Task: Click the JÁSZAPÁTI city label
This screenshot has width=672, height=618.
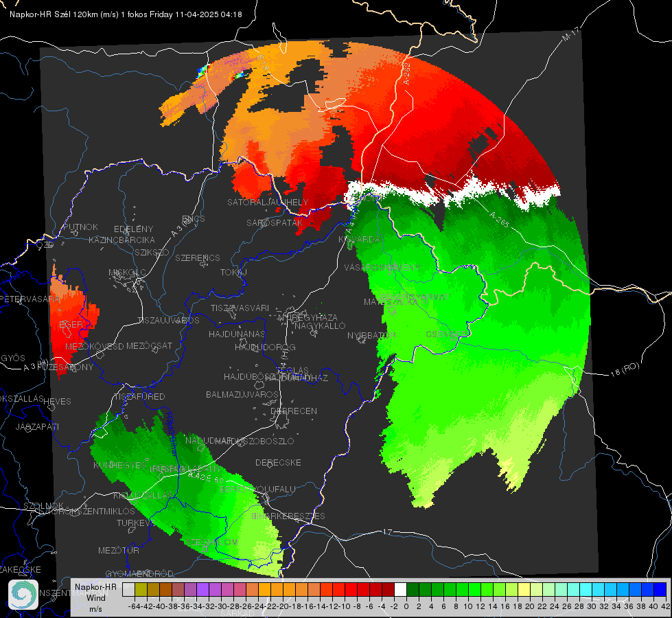Action: click(x=37, y=427)
